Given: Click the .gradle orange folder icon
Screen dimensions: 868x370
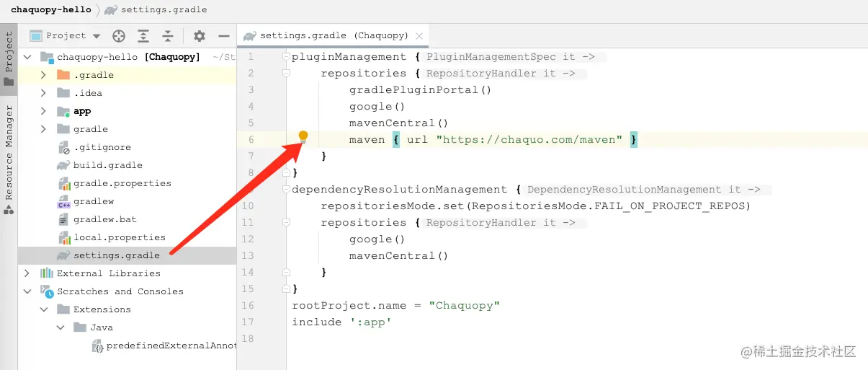Looking at the screenshot, I should pyautogui.click(x=63, y=75).
